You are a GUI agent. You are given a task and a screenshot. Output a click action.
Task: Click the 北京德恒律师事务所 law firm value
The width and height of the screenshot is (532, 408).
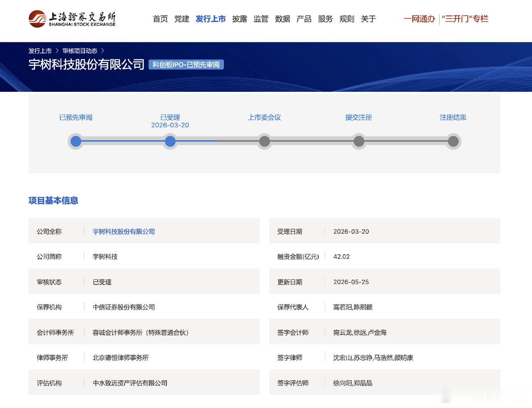pos(121,357)
